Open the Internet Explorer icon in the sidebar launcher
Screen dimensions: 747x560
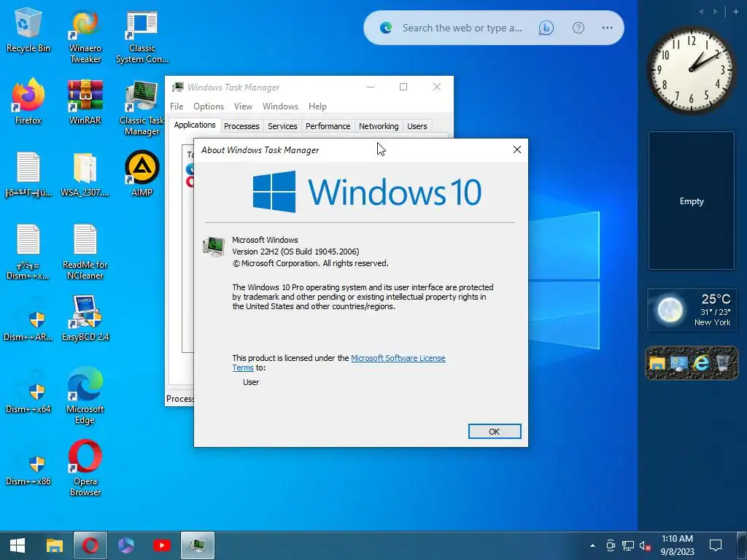point(701,363)
